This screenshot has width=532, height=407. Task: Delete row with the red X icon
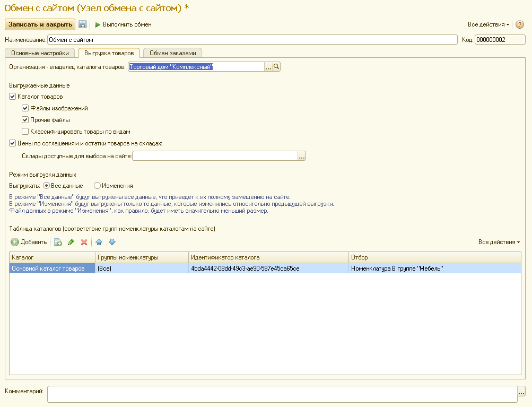point(84,242)
